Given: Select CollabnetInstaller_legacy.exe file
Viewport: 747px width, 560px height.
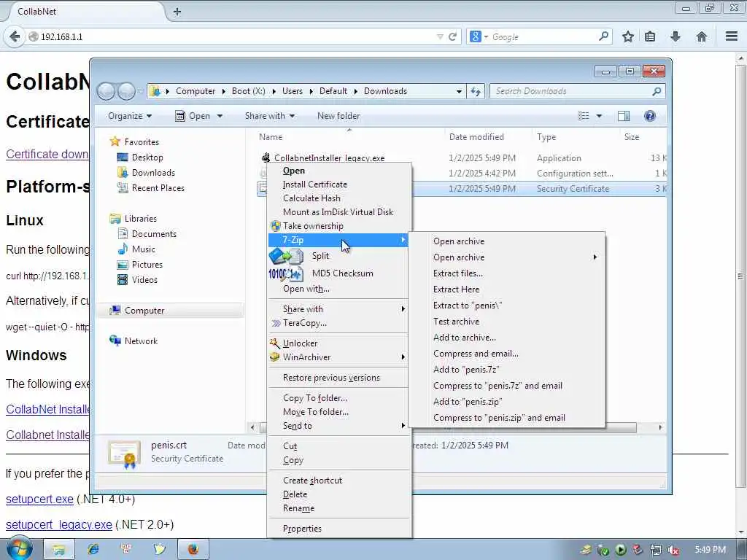Looking at the screenshot, I should (x=329, y=158).
